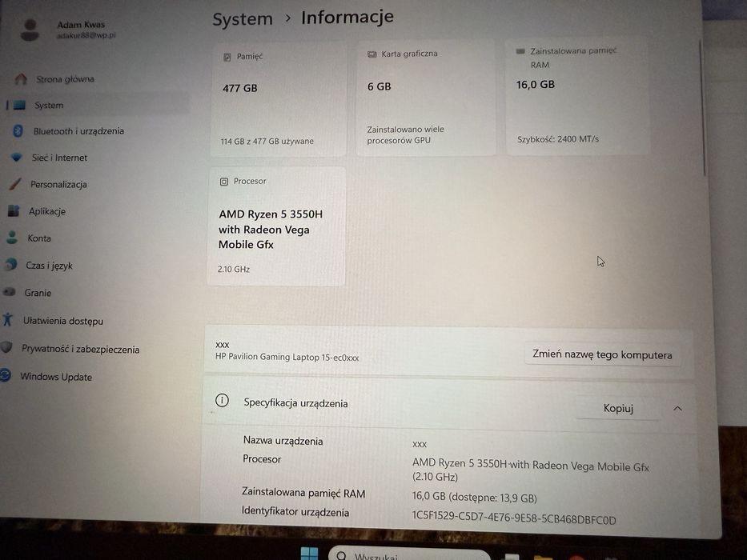Click AMD Ryzen 5 3550H processor name card text

pyautogui.click(x=271, y=229)
